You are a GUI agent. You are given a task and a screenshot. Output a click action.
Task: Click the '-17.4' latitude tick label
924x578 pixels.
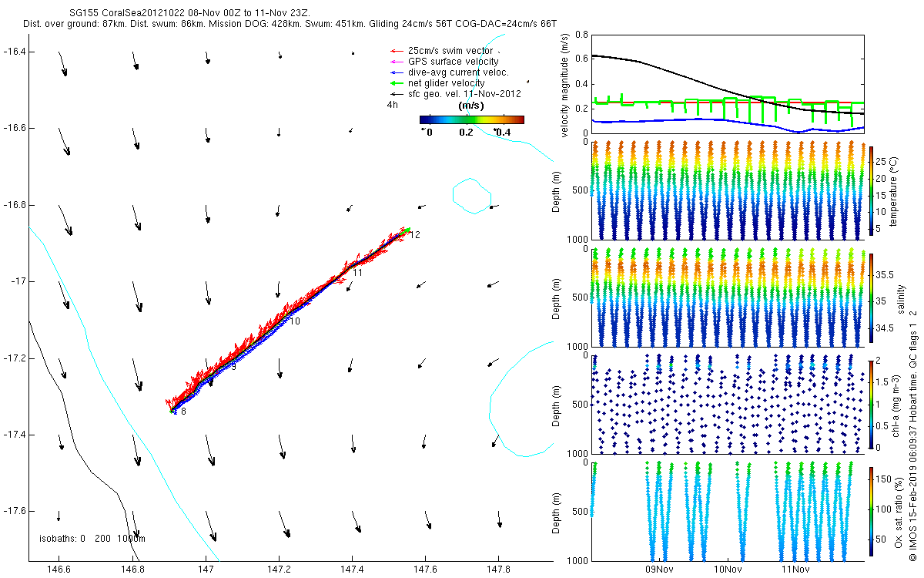15,435
